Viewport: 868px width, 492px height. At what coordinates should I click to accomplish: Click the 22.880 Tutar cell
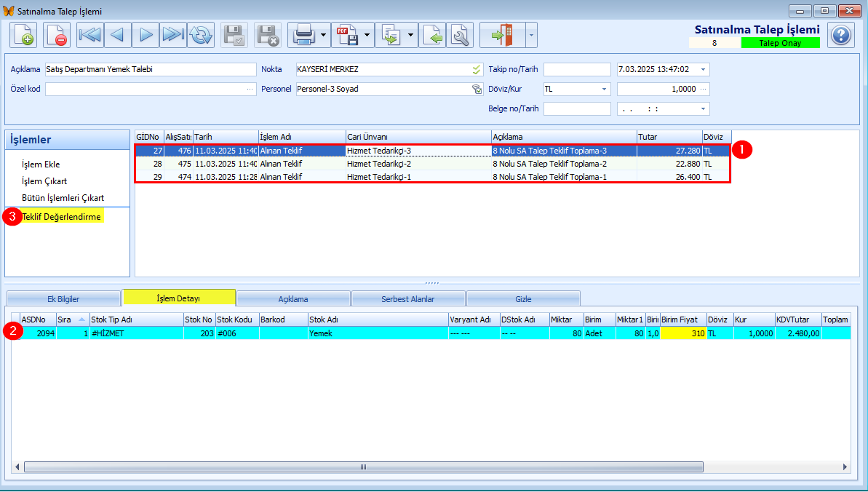coord(669,164)
